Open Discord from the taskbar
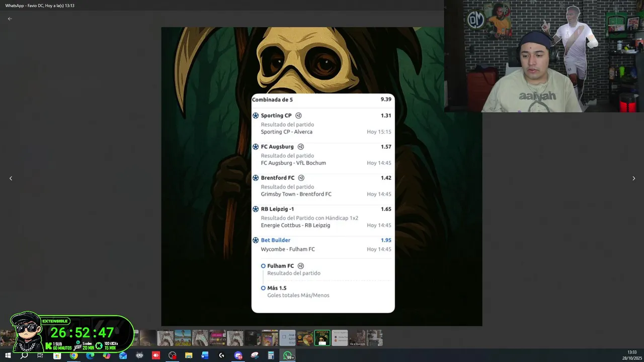The width and height of the screenshot is (644, 362). tap(238, 355)
